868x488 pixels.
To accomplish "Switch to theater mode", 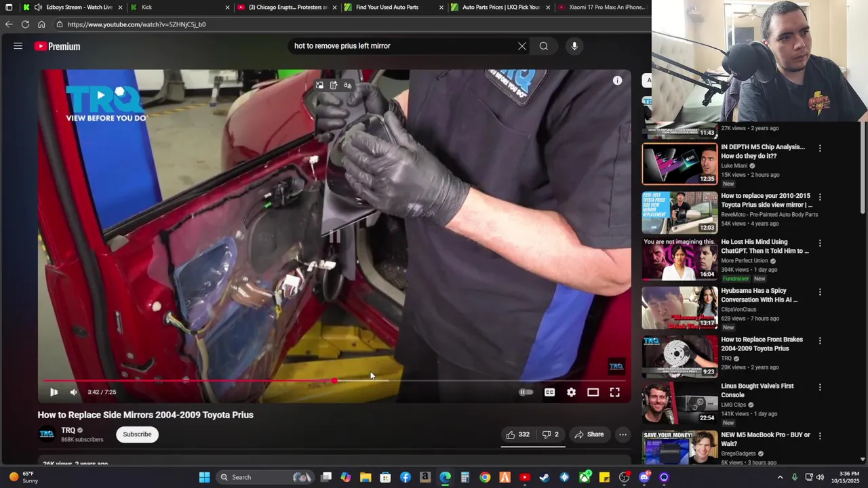I will coord(593,392).
